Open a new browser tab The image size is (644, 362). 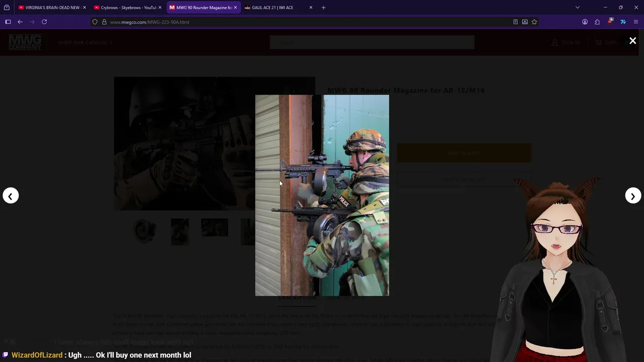pos(324,8)
